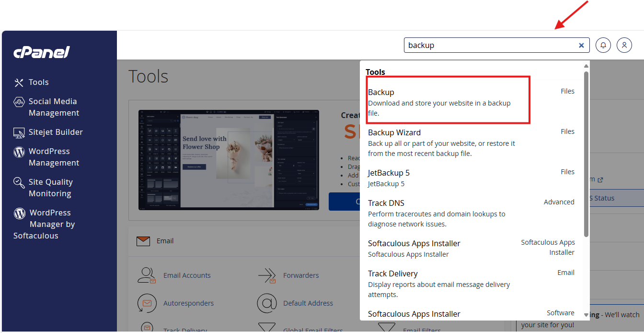Click the Autoresponders icon
644x333 pixels.
[x=147, y=303]
